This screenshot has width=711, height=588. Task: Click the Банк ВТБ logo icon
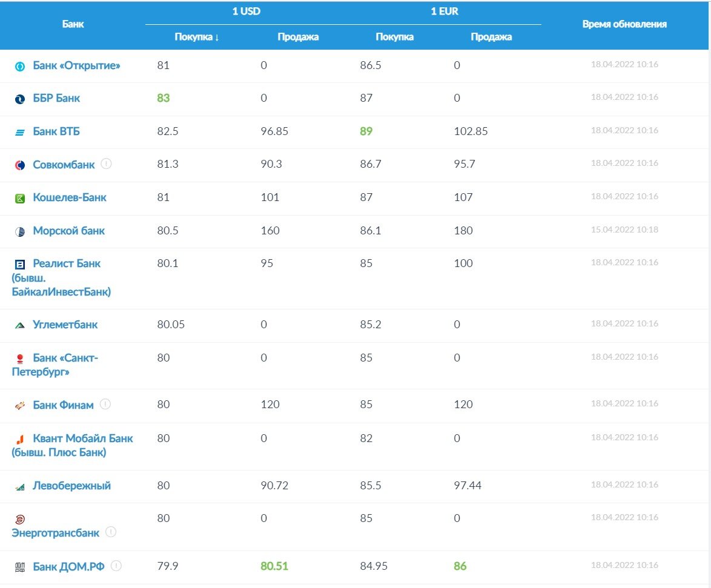pos(20,133)
